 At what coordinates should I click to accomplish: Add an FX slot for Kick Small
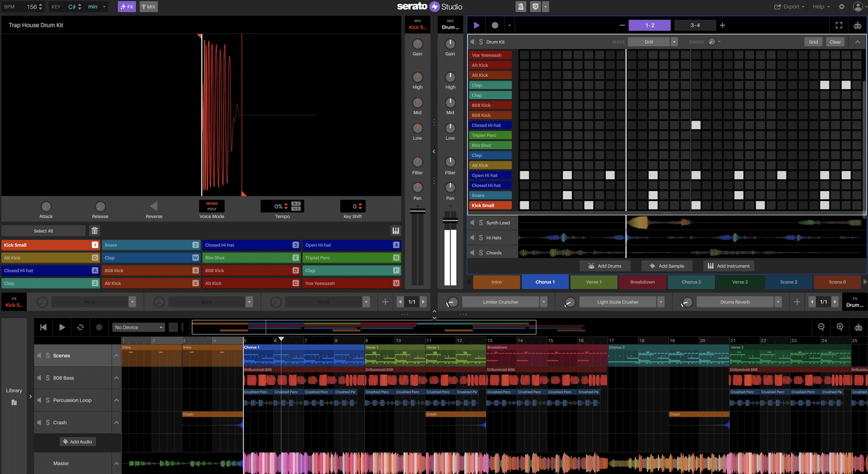click(385, 302)
